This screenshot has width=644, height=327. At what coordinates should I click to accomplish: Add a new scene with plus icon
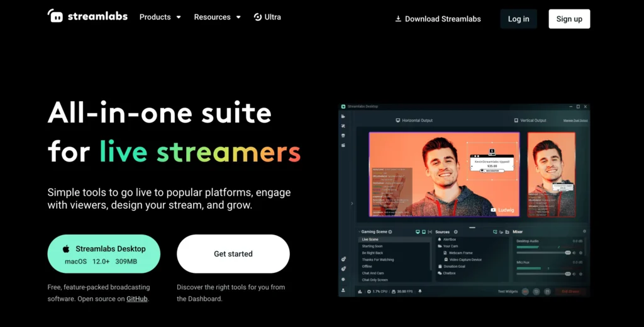(x=390, y=231)
